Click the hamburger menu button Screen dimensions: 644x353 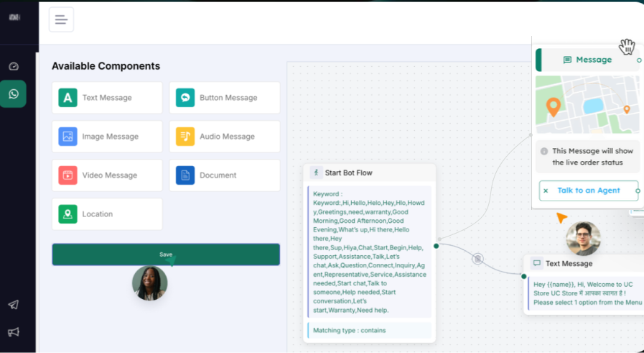coord(61,19)
